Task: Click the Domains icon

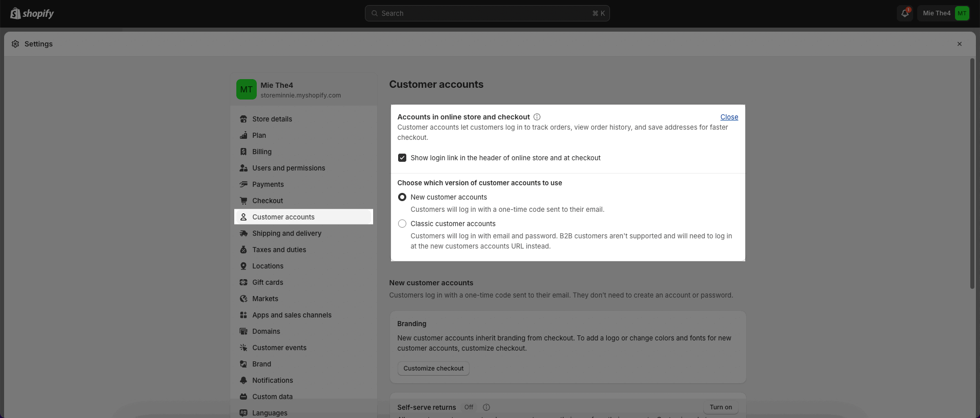Action: [x=243, y=331]
